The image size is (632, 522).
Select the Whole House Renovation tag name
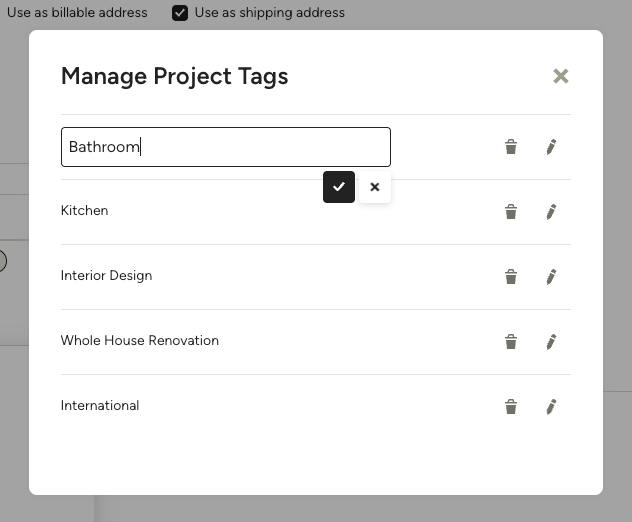pyautogui.click(x=139, y=341)
